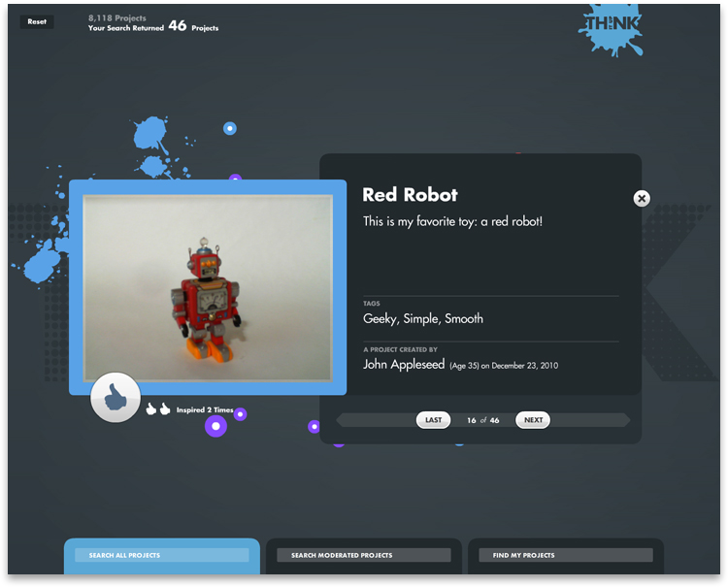Screen dimensions: 728x587
Task: Open Search Moderated Projects tab
Action: click(364, 555)
